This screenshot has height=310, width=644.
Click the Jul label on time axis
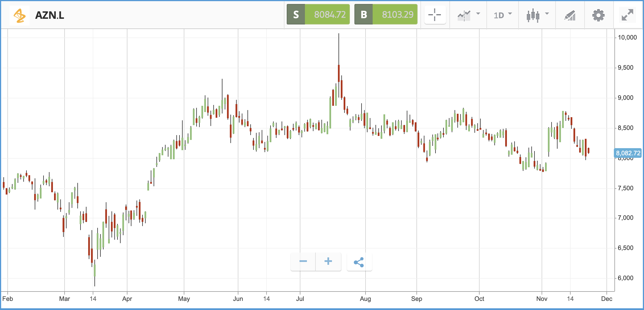tap(300, 299)
